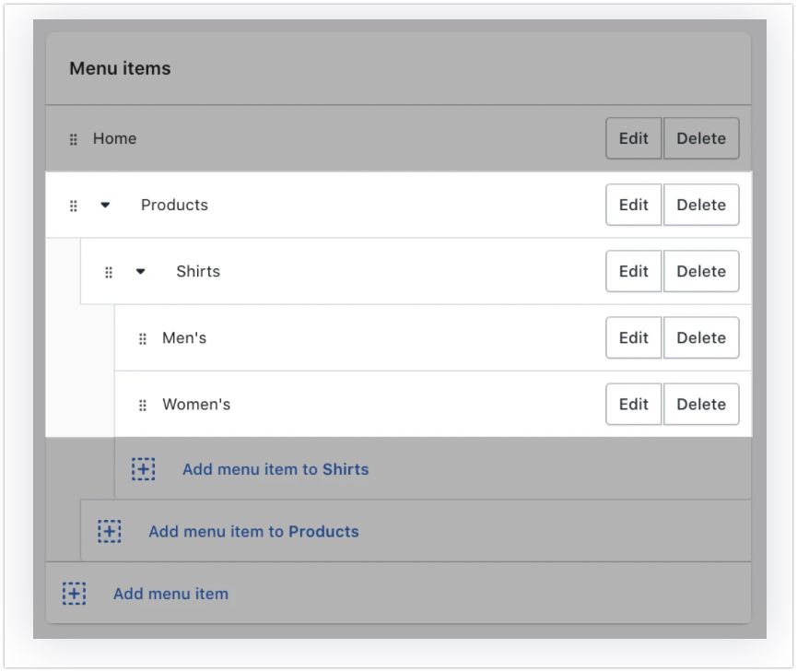This screenshot has height=672, width=797.
Task: Collapse the Shirts submenu
Action: click(x=140, y=271)
